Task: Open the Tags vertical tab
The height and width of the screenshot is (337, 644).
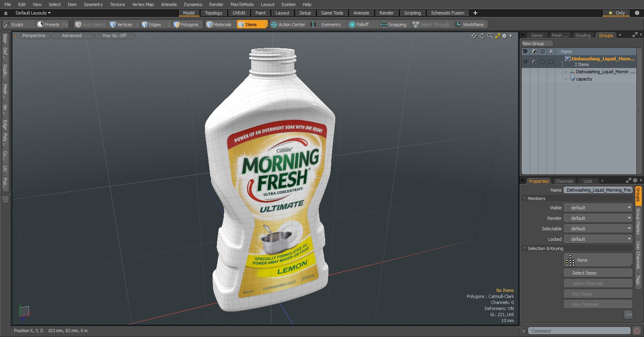Action: (x=638, y=280)
